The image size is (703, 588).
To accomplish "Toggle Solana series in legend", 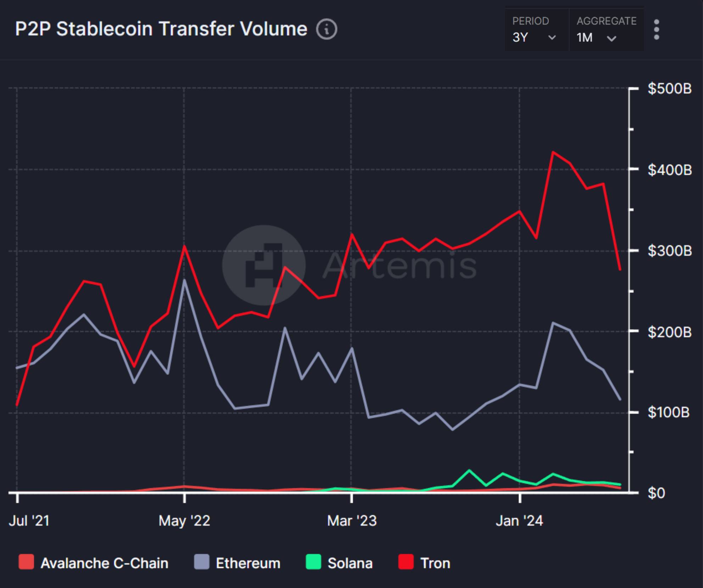I will point(339,563).
